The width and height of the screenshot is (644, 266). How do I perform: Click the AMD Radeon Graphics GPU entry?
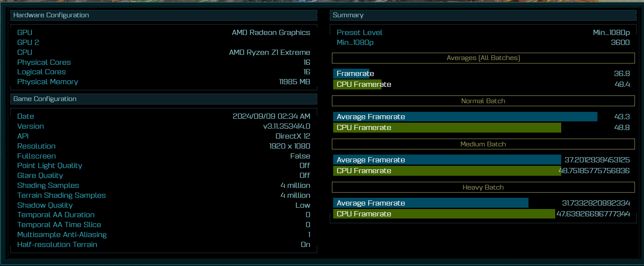271,32
